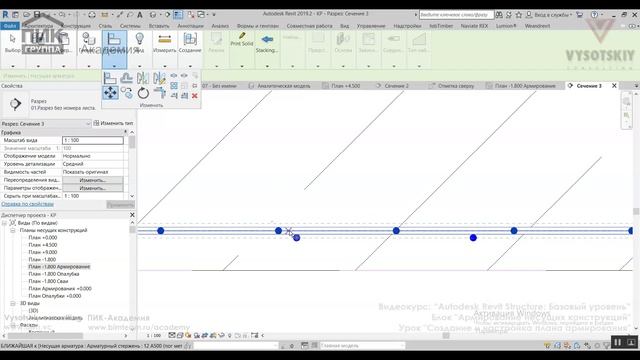
Task: Click the Thin Lines icon in quick access toolbar
Action: pyautogui.click(x=178, y=15)
